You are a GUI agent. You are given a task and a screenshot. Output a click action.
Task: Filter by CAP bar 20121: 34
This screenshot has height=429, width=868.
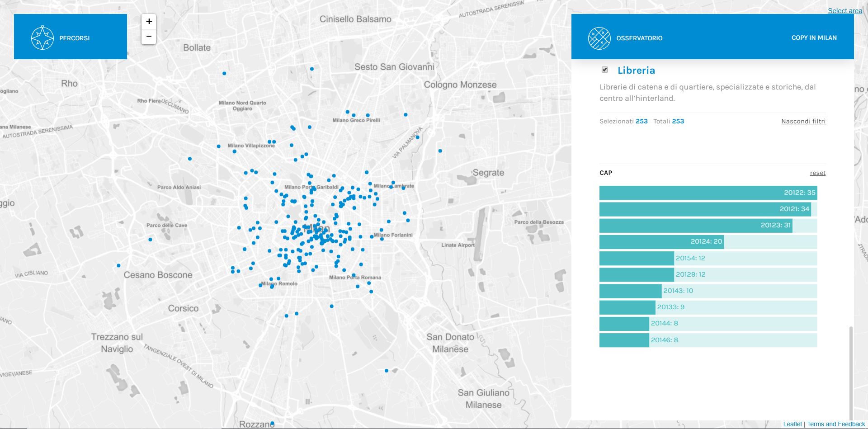coord(708,209)
